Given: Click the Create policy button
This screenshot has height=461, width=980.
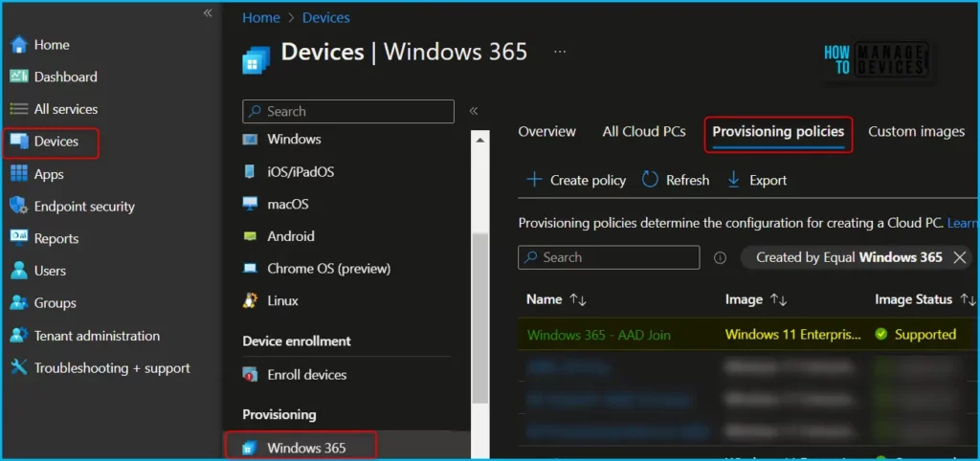Looking at the screenshot, I should (x=576, y=180).
